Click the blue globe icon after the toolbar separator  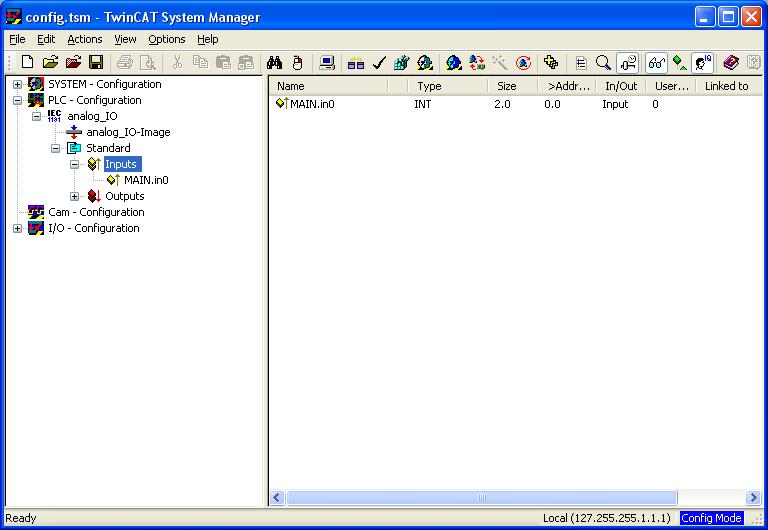(454, 62)
